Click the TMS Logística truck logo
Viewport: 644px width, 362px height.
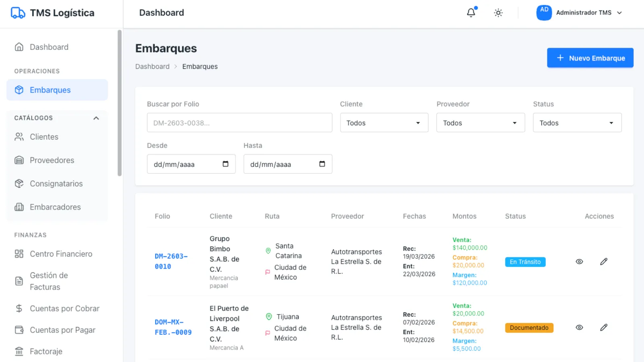(x=18, y=13)
